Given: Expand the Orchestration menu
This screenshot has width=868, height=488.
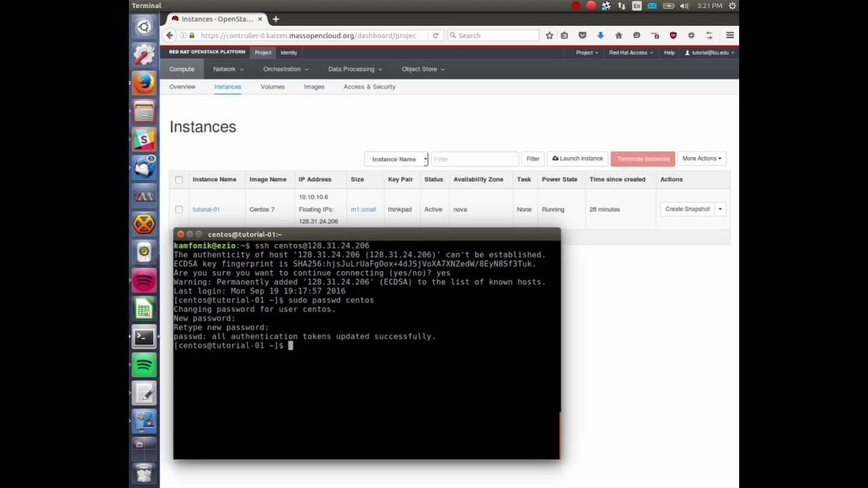Looking at the screenshot, I should [x=285, y=69].
